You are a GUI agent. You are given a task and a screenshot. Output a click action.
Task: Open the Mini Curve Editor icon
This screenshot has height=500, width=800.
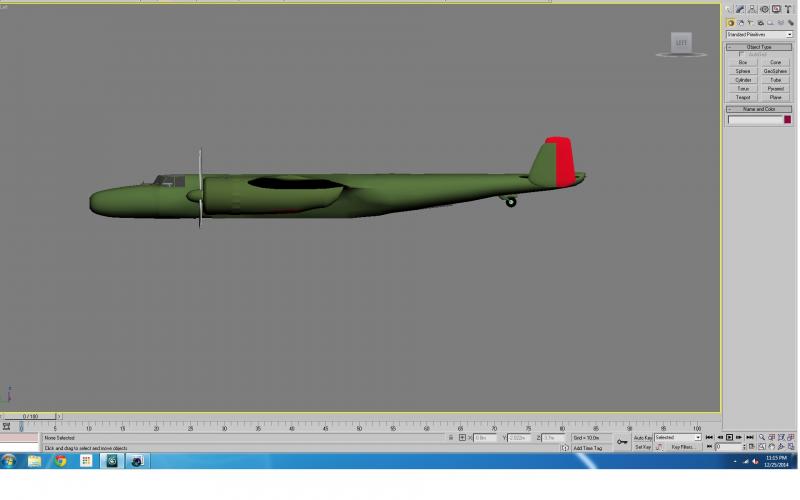coord(6,427)
